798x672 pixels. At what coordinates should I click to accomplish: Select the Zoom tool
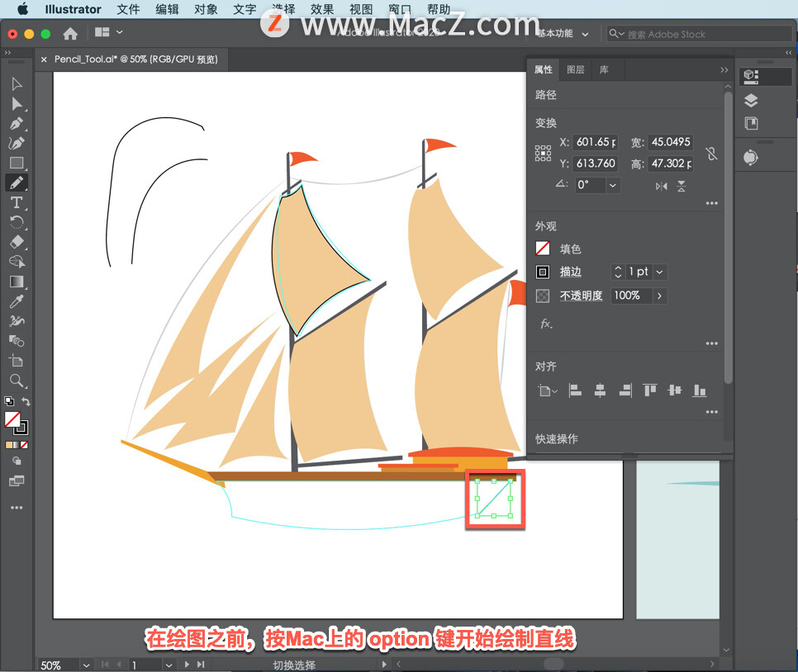(x=17, y=381)
